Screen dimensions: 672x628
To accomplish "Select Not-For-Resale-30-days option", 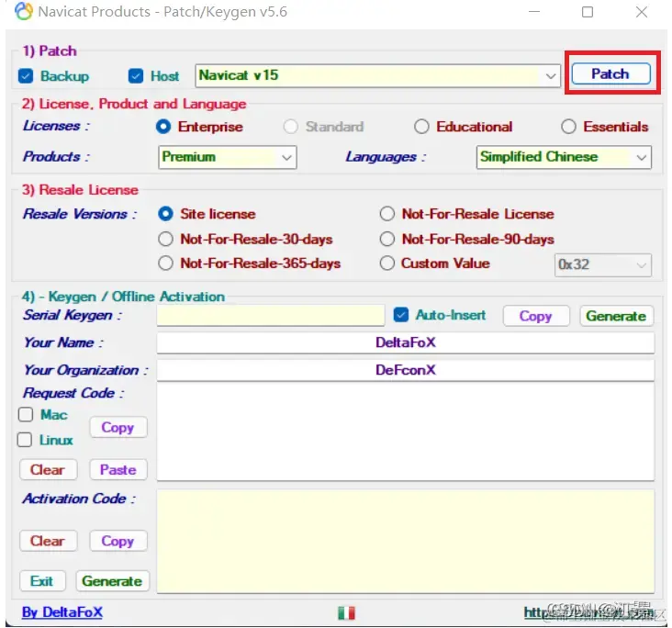I will click(x=166, y=239).
